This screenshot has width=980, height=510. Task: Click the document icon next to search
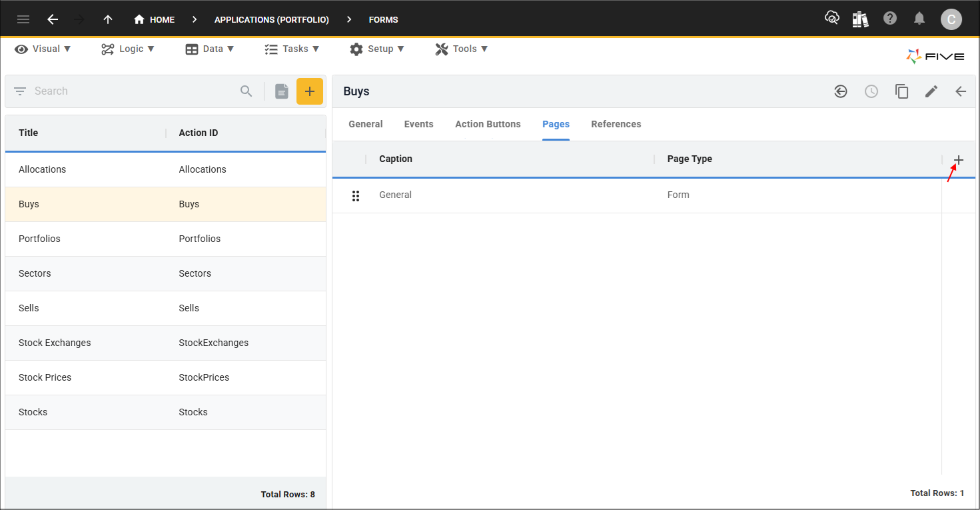tap(282, 91)
